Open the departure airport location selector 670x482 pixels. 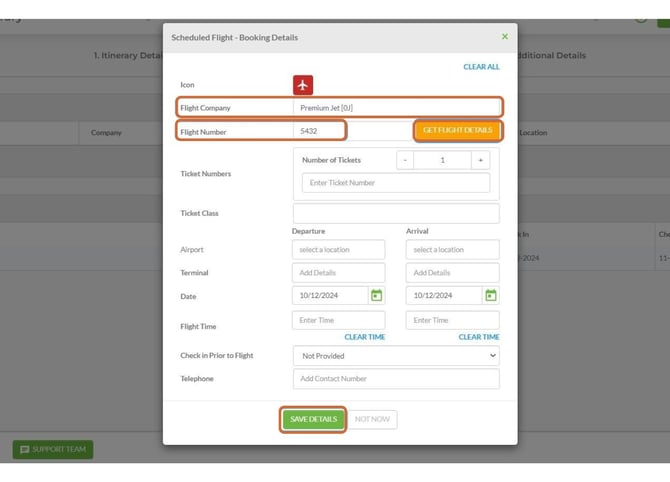(338, 249)
